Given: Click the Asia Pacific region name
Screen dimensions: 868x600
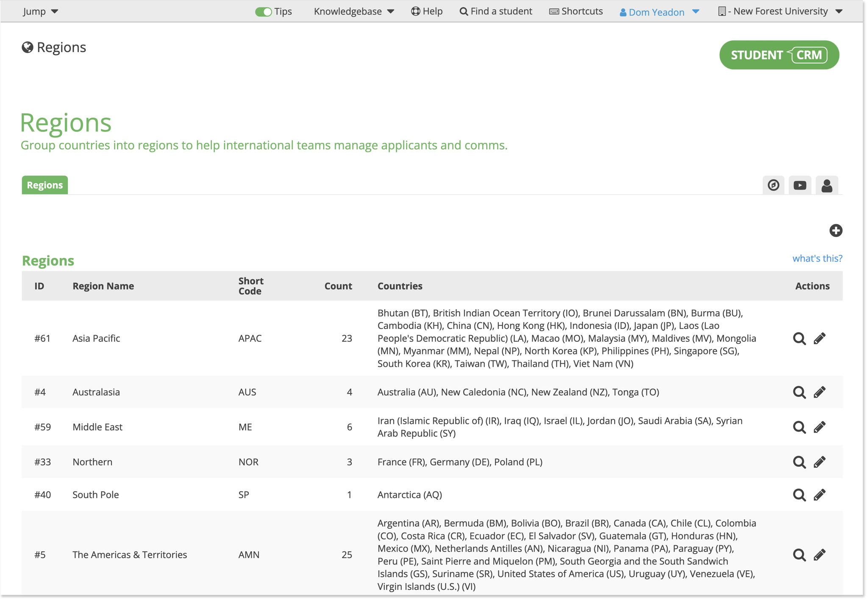Looking at the screenshot, I should click(96, 338).
